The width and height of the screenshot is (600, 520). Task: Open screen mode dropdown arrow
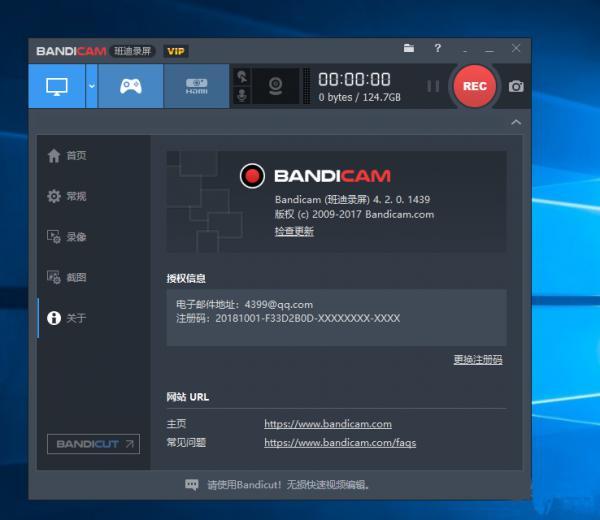pyautogui.click(x=92, y=86)
